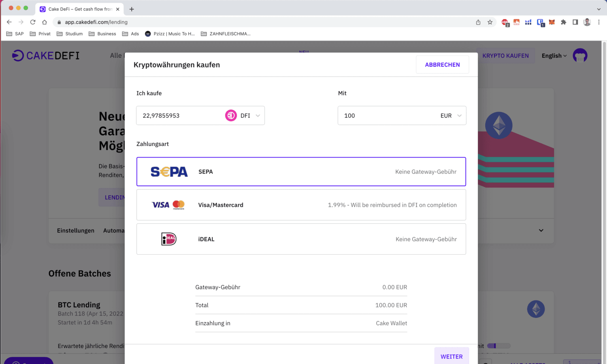Click the DFI amount input field
The width and height of the screenshot is (607, 364).
point(180,116)
